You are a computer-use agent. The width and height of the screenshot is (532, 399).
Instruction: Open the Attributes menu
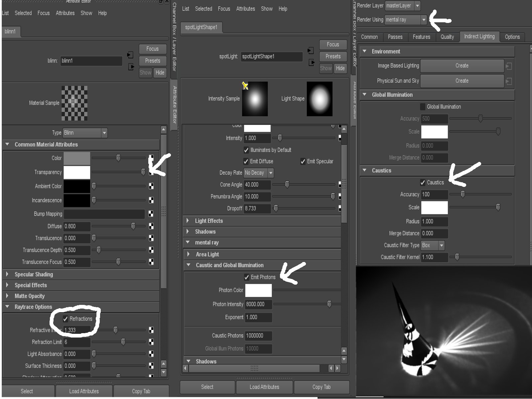(x=65, y=13)
